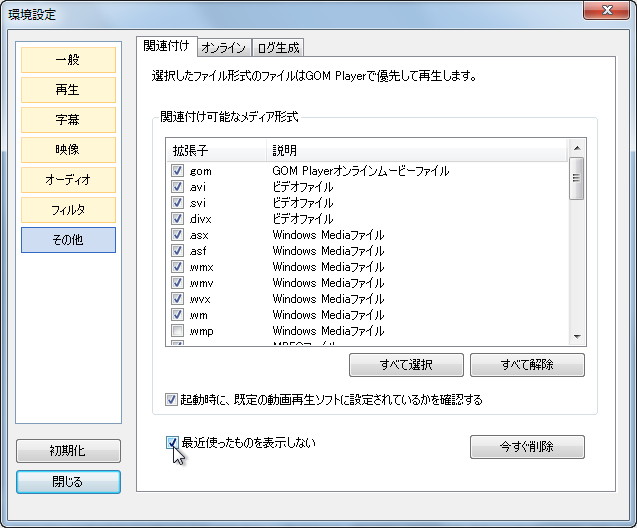Open the オーディオ settings category
Viewport: 637px width, 528px height.
click(x=68, y=180)
